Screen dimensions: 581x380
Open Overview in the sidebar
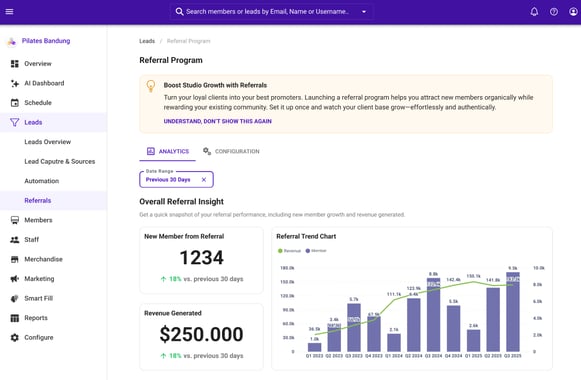[x=54, y=64]
